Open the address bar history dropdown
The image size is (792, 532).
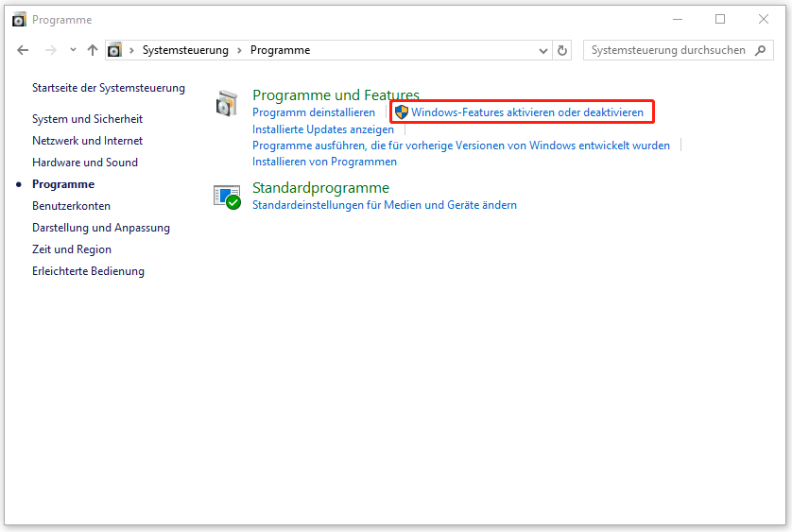tap(543, 50)
